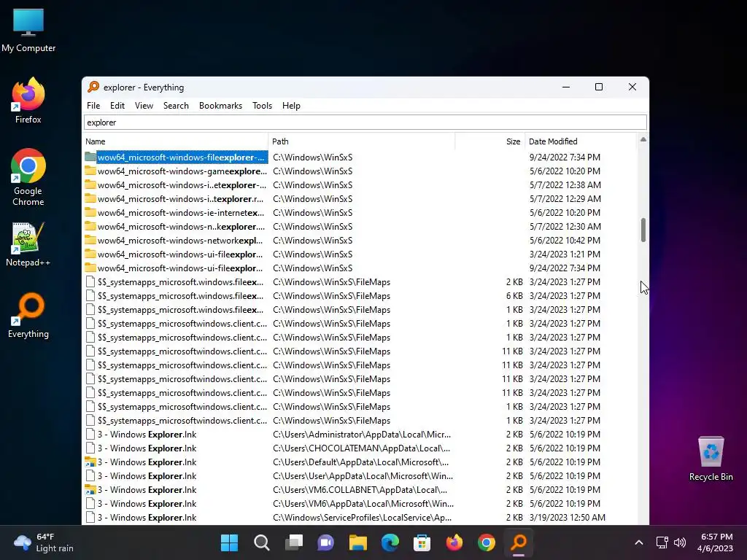747x560 pixels.
Task: Select Explorer.lnk in Users\VM6\AppData path
Action: click(x=359, y=503)
